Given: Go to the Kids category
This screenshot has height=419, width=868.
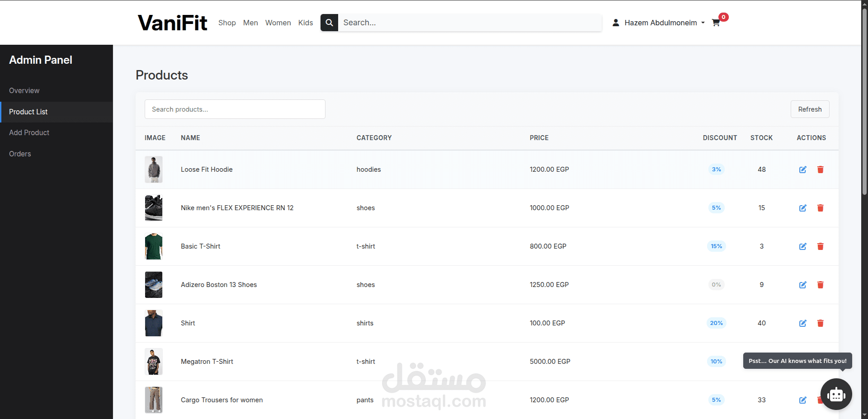Looking at the screenshot, I should (306, 23).
